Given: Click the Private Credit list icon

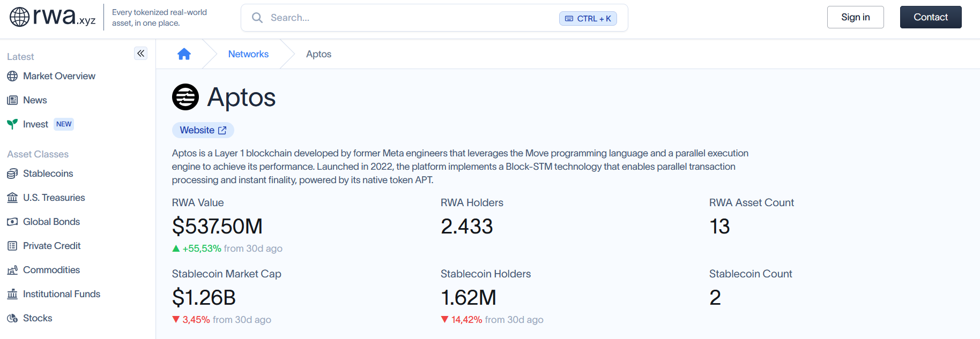Looking at the screenshot, I should click(12, 246).
